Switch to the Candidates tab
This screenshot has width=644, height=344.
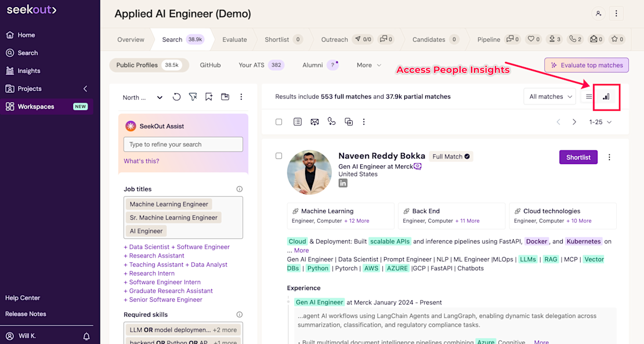tap(435, 39)
